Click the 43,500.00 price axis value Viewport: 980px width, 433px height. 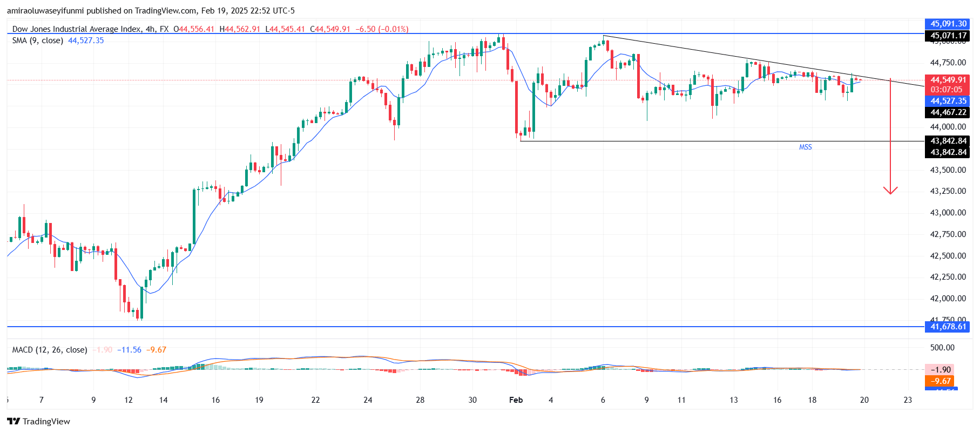tap(948, 170)
